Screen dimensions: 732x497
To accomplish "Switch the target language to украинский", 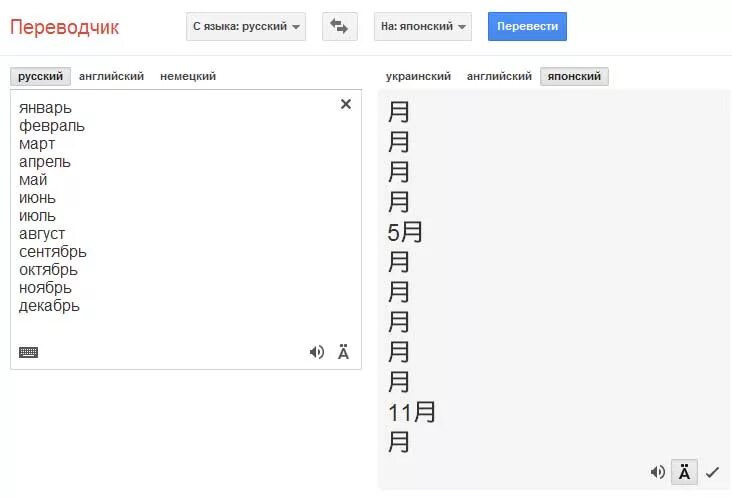I will tap(418, 76).
